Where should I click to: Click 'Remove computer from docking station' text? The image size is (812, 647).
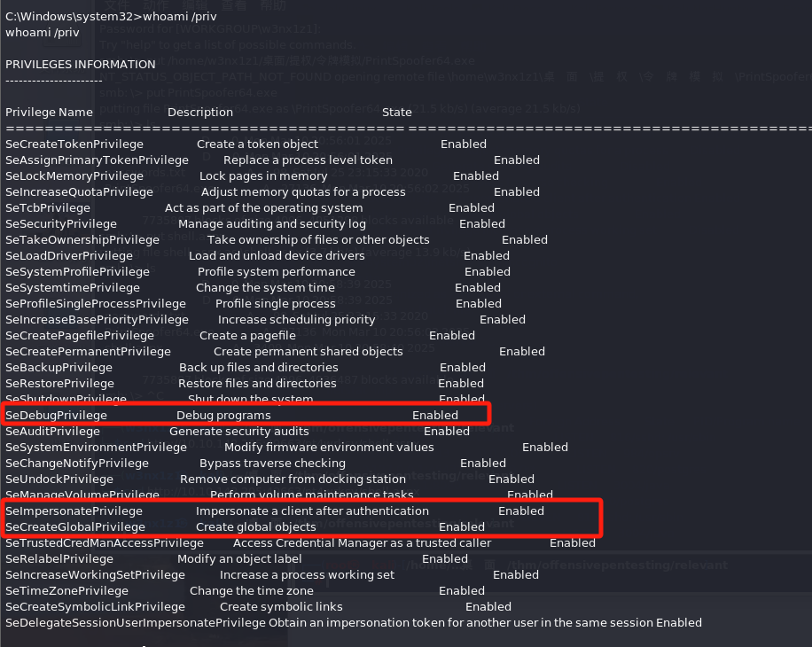pyautogui.click(x=293, y=479)
